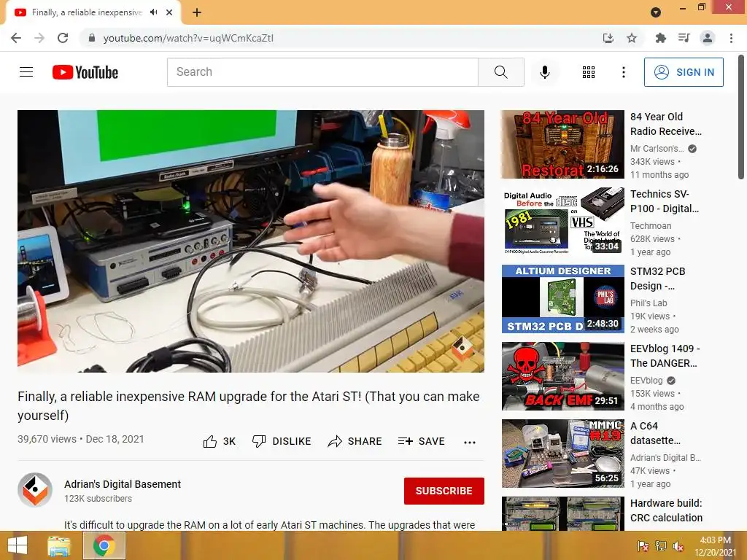This screenshot has width=747, height=560.
Task: Open Techmoan channel name
Action: coord(651,226)
